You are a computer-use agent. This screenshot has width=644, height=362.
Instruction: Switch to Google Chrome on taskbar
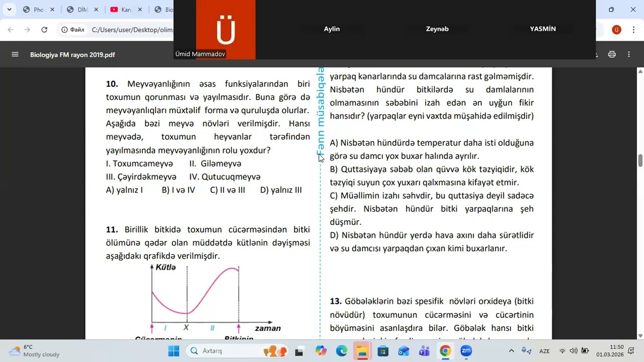point(445,351)
